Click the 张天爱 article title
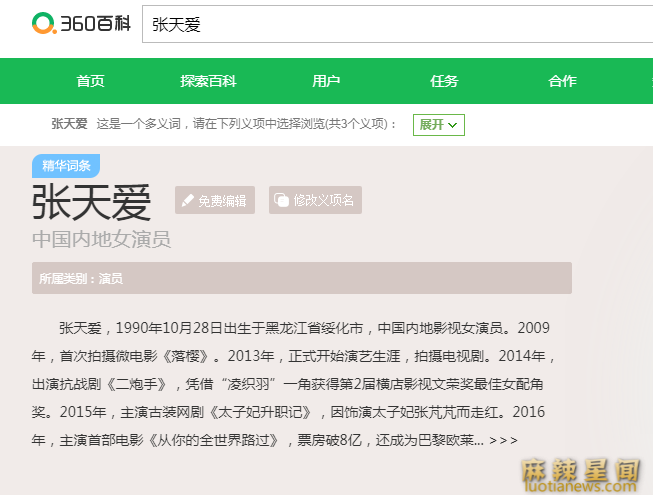653x495 pixels. pos(92,202)
